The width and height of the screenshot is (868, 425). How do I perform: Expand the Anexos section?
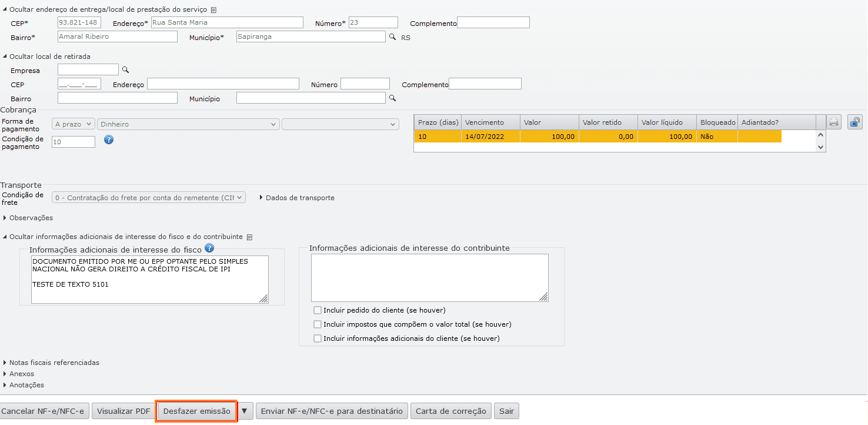(19, 374)
